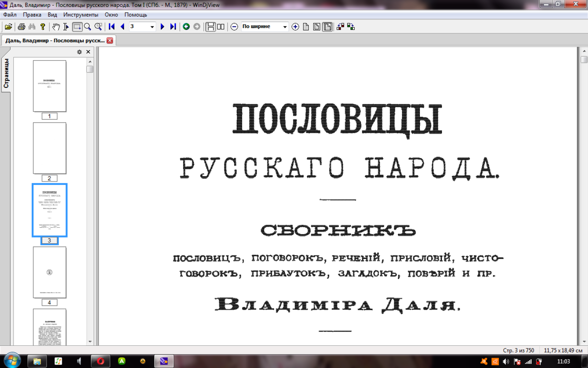The image size is (588, 368).
Task: Activate the rectangle selection tool
Action: [x=76, y=27]
